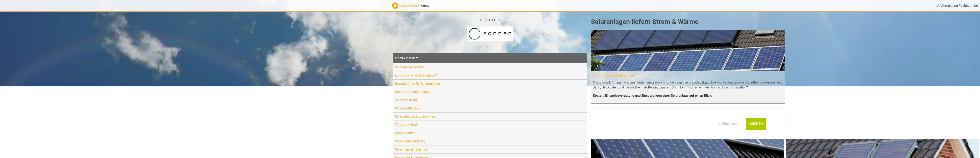Click the carousel dots under sonnen logo

[x=490, y=47]
